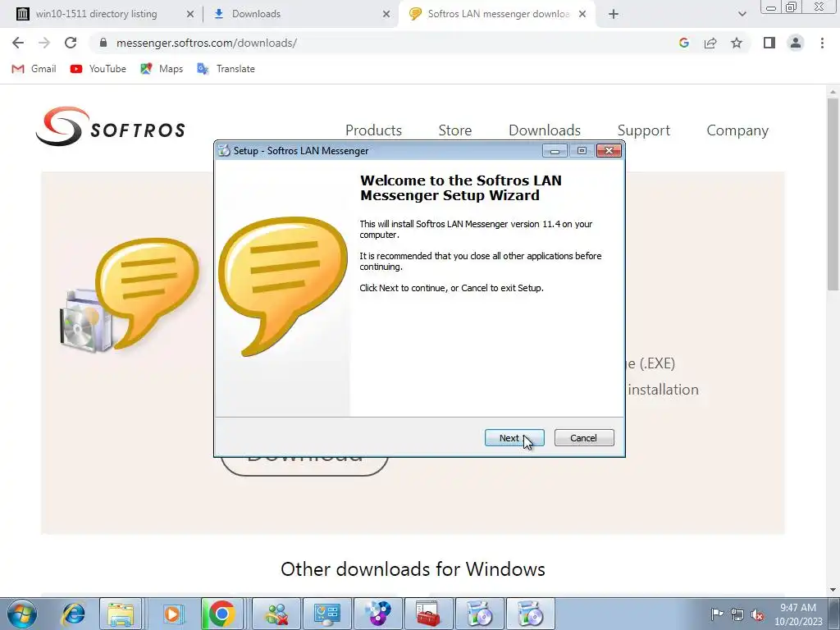The width and height of the screenshot is (840, 630).
Task: Click the network tray icon
Action: click(x=737, y=614)
